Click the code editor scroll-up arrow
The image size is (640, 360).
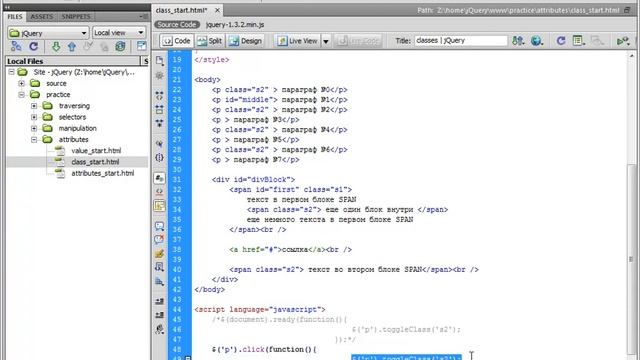(631, 56)
